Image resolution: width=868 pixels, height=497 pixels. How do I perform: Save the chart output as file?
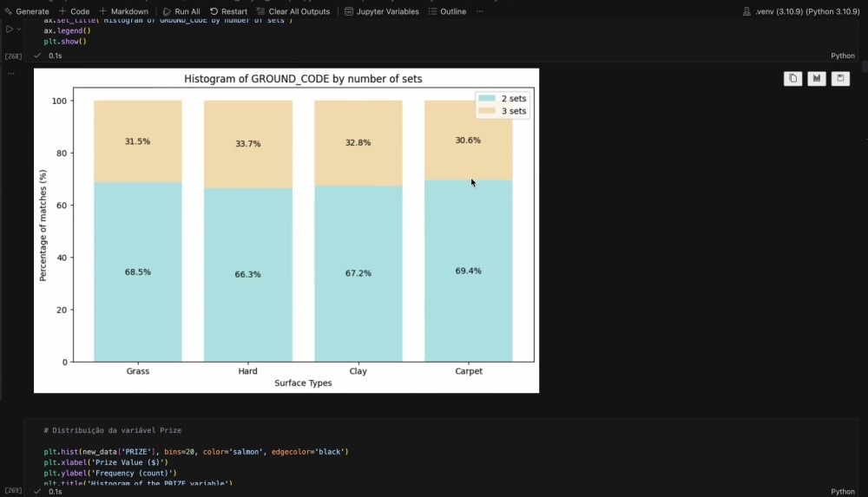tap(840, 79)
